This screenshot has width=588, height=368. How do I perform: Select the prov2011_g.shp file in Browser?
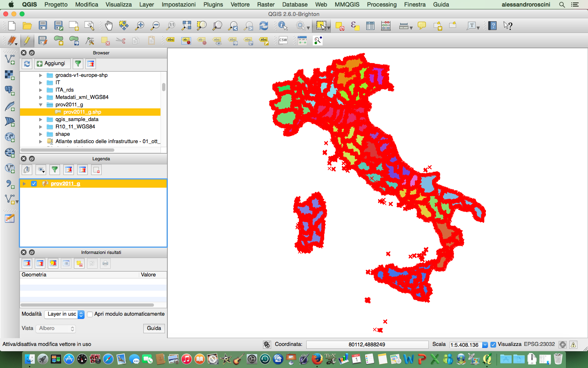90,112
